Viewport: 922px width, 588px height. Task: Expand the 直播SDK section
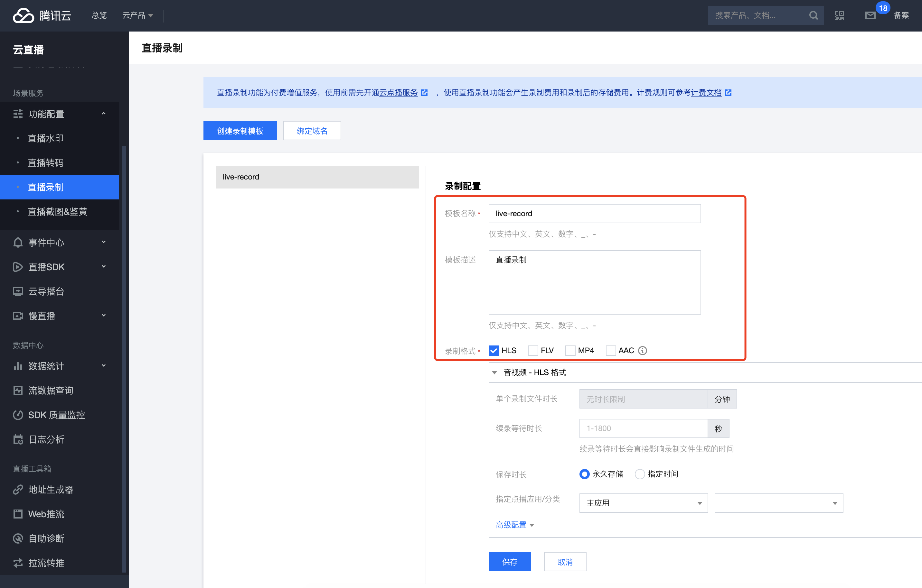(x=103, y=266)
